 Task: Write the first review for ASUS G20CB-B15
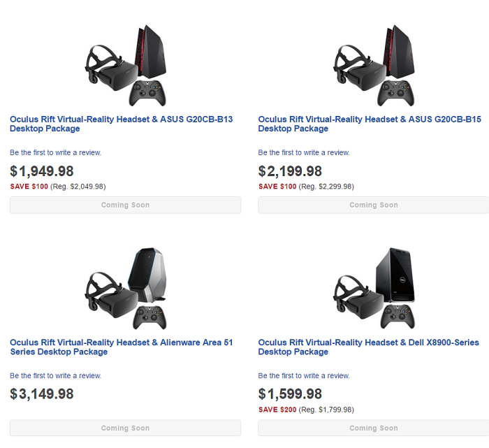pos(303,152)
